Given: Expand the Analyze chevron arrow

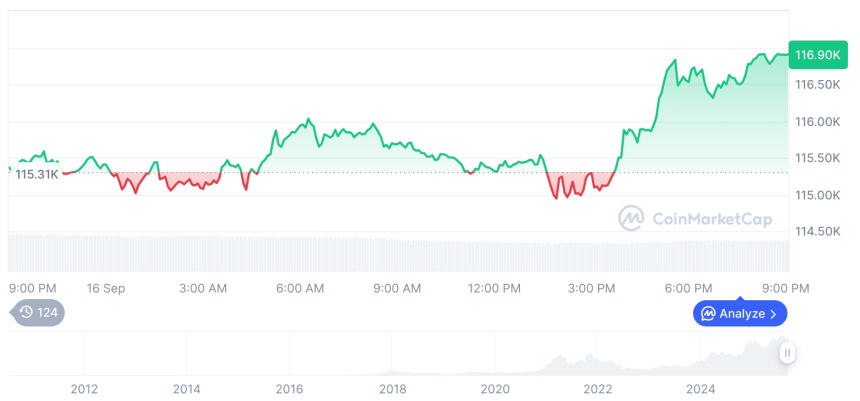Looking at the screenshot, I should (773, 313).
